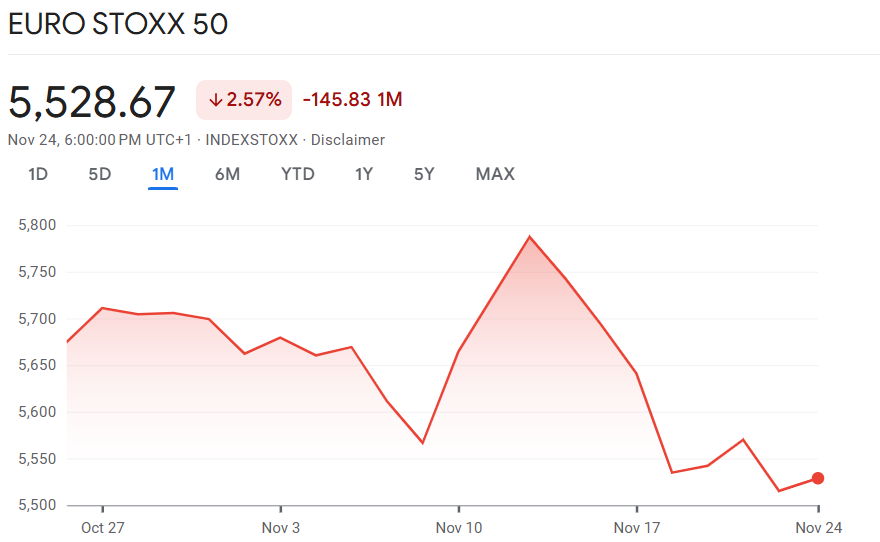880x542 pixels.
Task: Click the -145.83 1M change text
Action: [x=352, y=100]
